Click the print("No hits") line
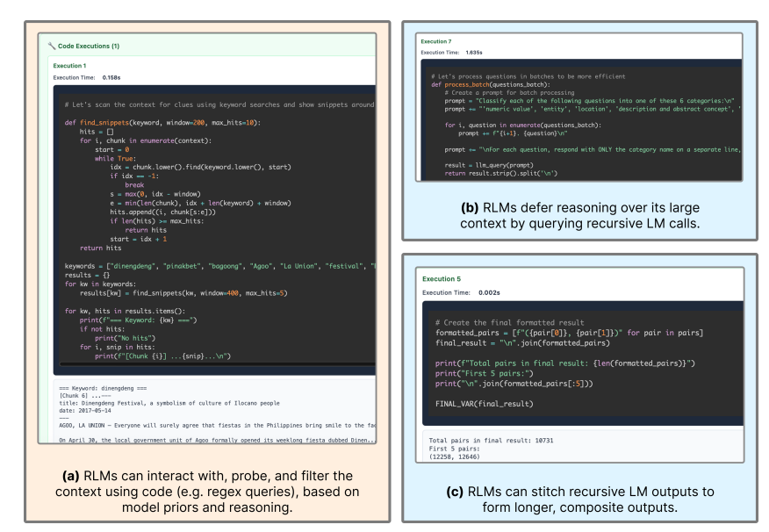Screen dimensions: 769x532 (125, 338)
